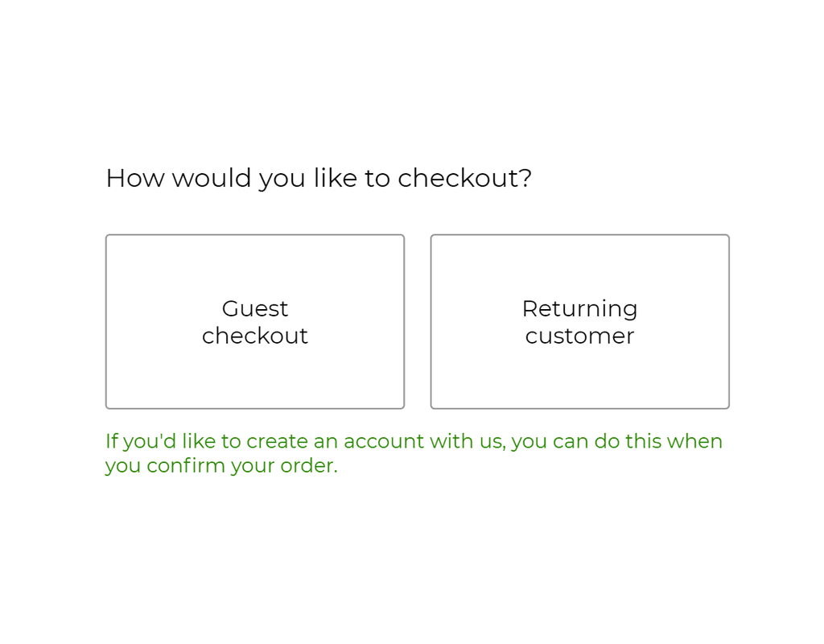Viewport: 824px width, 644px height.
Task: Click the Guest checkout button
Action: point(254,322)
